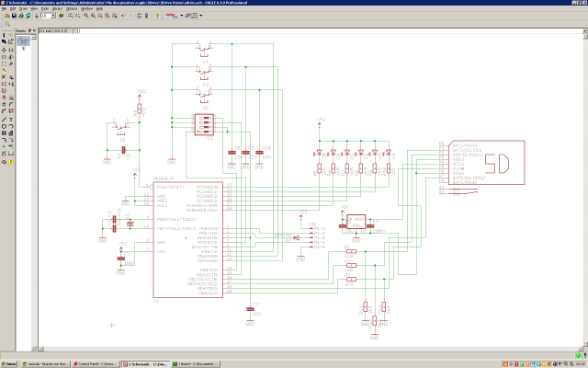Select the Name tool
The image size is (588, 368).
coord(4,98)
